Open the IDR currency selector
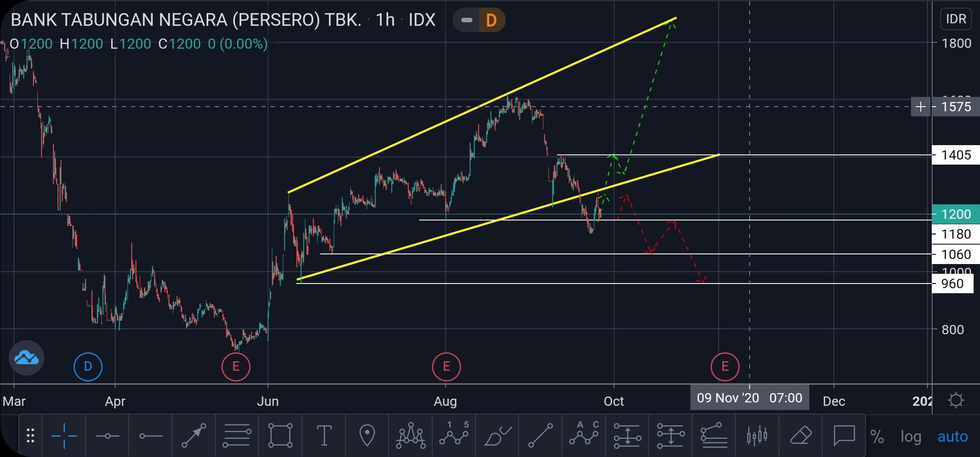980x457 pixels. (x=956, y=19)
